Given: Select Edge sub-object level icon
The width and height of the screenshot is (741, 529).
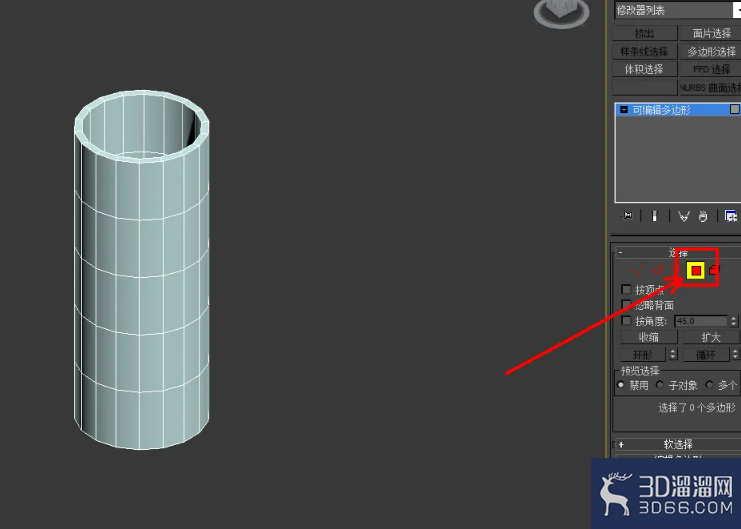Looking at the screenshot, I should click(657, 270).
